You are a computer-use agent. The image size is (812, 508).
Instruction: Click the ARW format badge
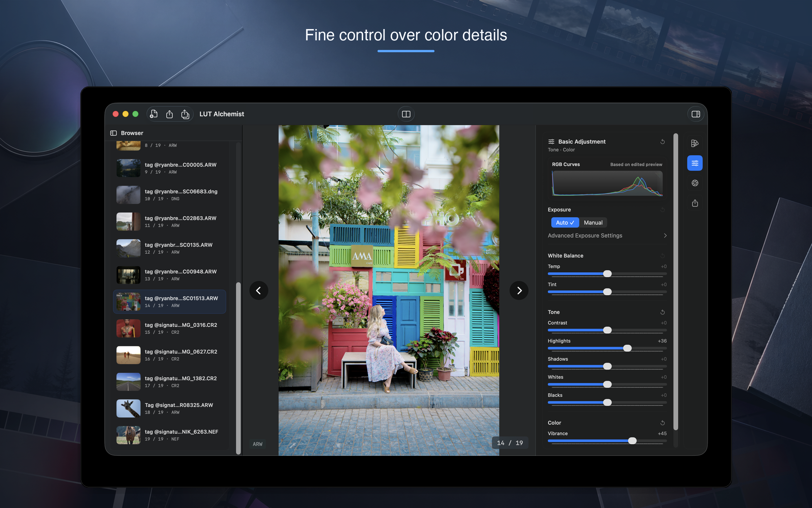[x=257, y=444]
